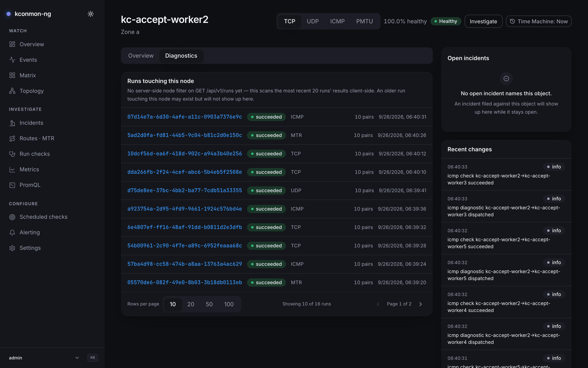Viewport: 588px width, 368px height.
Task: Set rows per page to 20
Action: tap(191, 304)
